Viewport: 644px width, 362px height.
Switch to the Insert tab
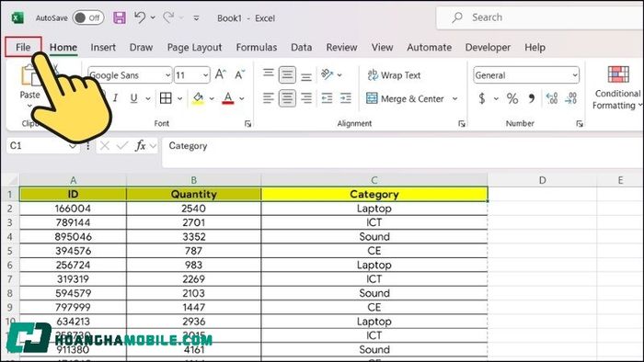(x=103, y=47)
